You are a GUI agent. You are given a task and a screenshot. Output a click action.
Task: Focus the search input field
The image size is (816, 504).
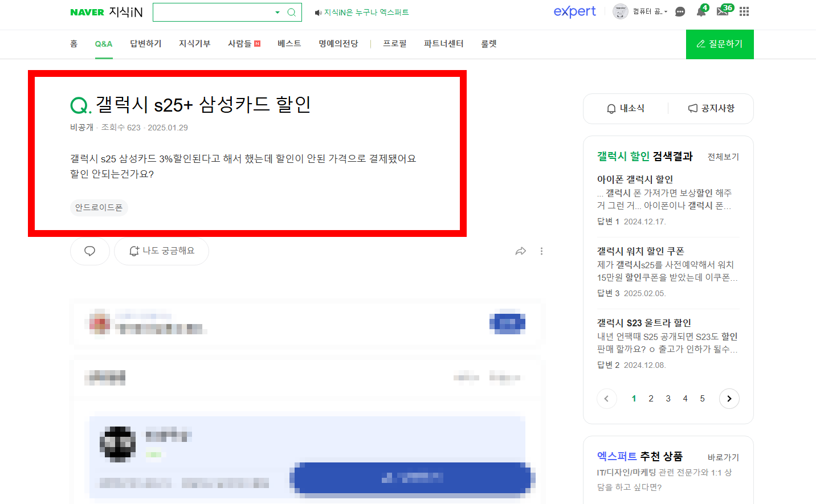tap(214, 13)
